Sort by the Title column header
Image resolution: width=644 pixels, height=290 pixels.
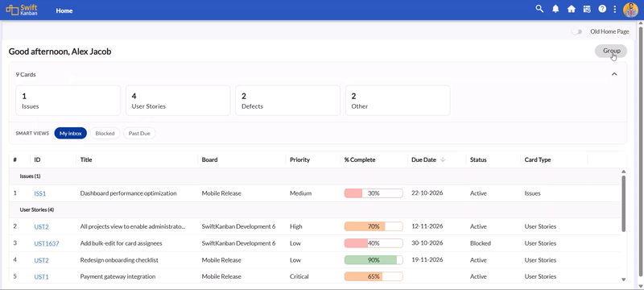(86, 159)
